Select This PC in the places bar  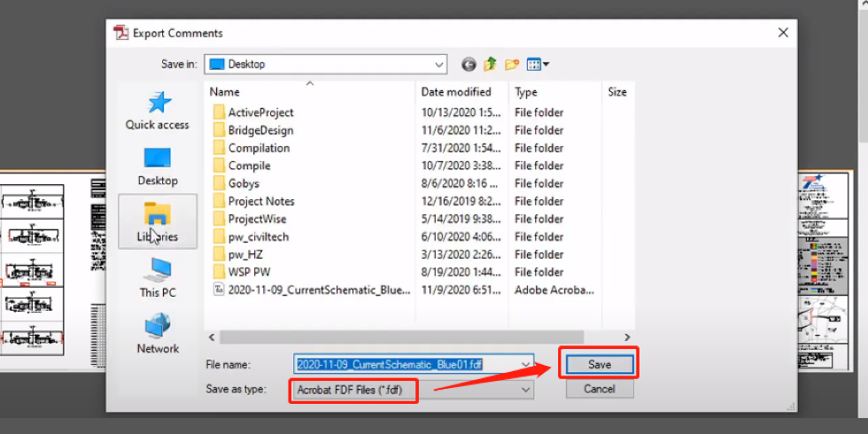point(158,278)
